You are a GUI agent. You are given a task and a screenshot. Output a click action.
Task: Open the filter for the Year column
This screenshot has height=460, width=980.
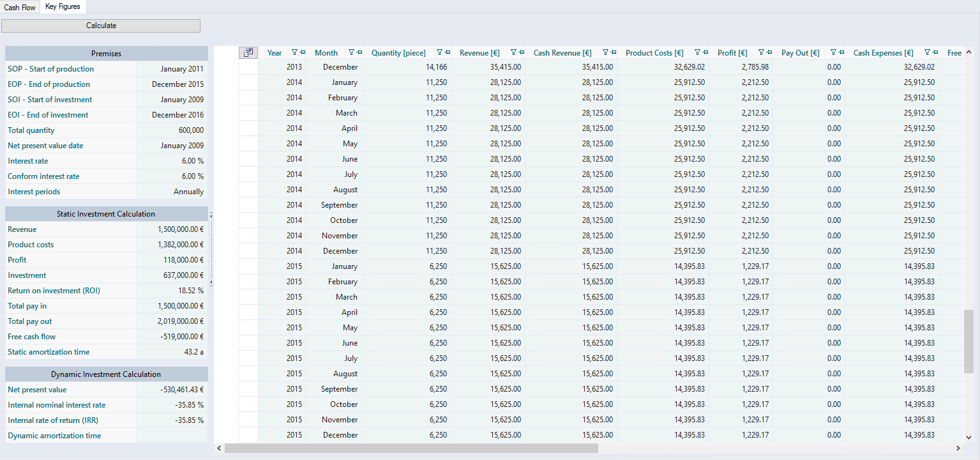tap(294, 53)
